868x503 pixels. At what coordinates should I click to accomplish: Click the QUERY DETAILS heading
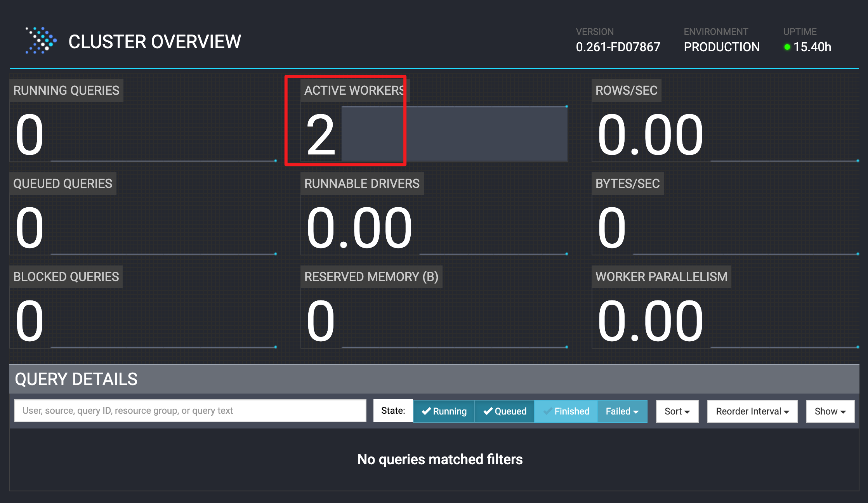pyautogui.click(x=76, y=379)
